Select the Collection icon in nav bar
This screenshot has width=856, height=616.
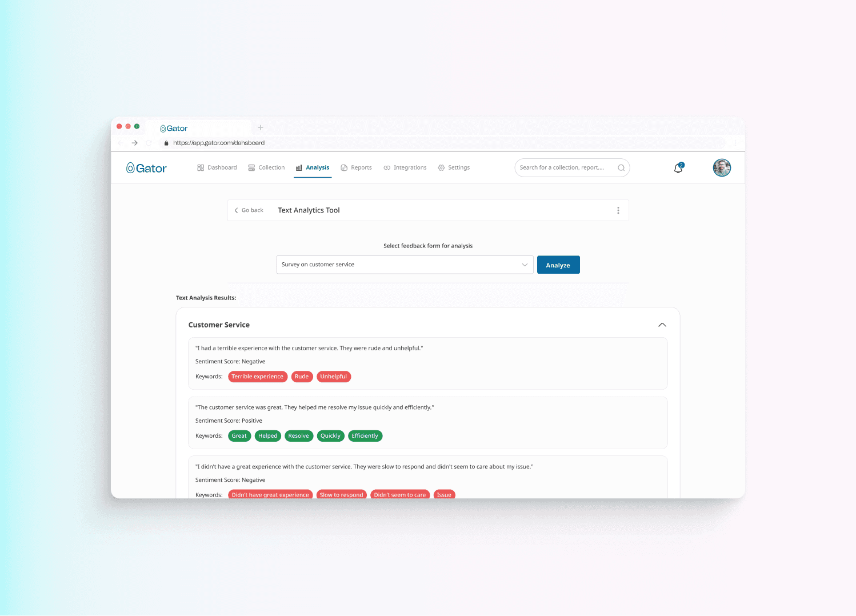(x=251, y=167)
